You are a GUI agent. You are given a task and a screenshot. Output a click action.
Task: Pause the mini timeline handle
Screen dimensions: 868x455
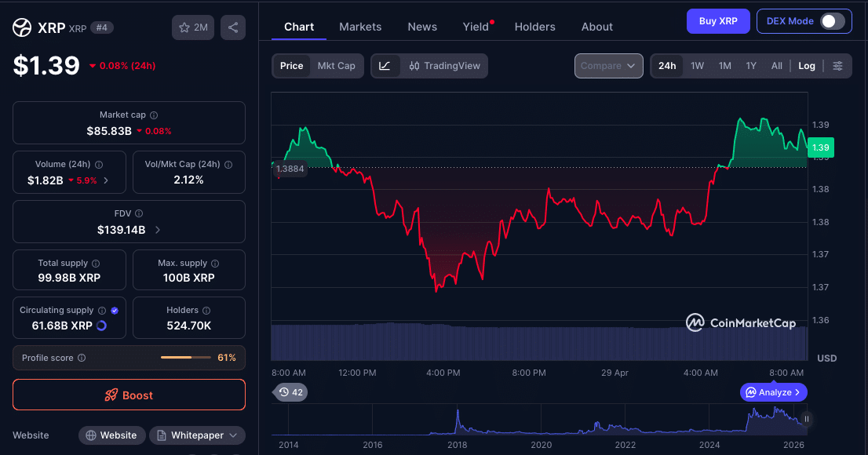807,419
